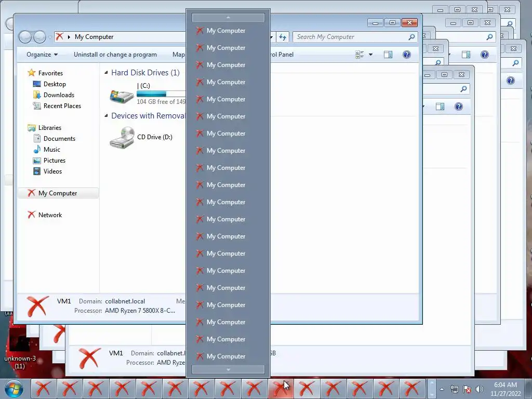Open the Action Center flag icon
Image resolution: width=532 pixels, height=399 pixels.
467,389
